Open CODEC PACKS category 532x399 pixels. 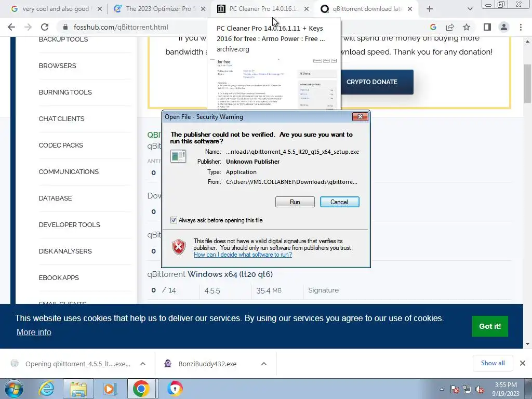(x=61, y=145)
